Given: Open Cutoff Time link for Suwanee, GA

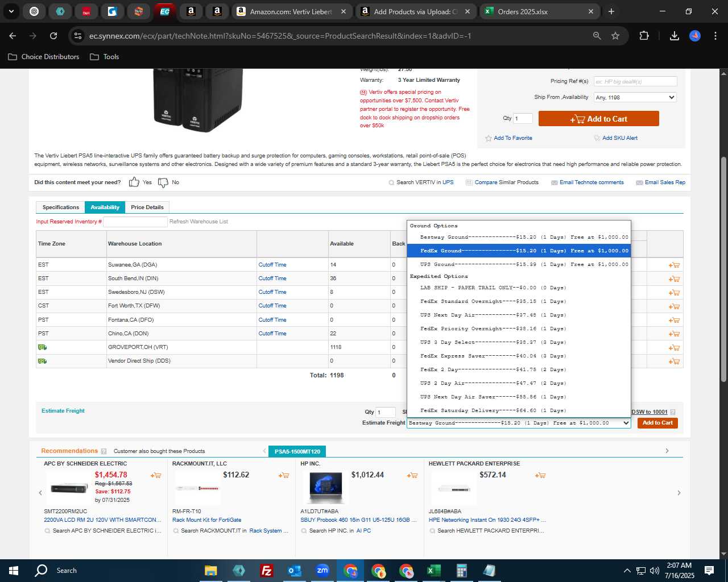Looking at the screenshot, I should click(272, 265).
